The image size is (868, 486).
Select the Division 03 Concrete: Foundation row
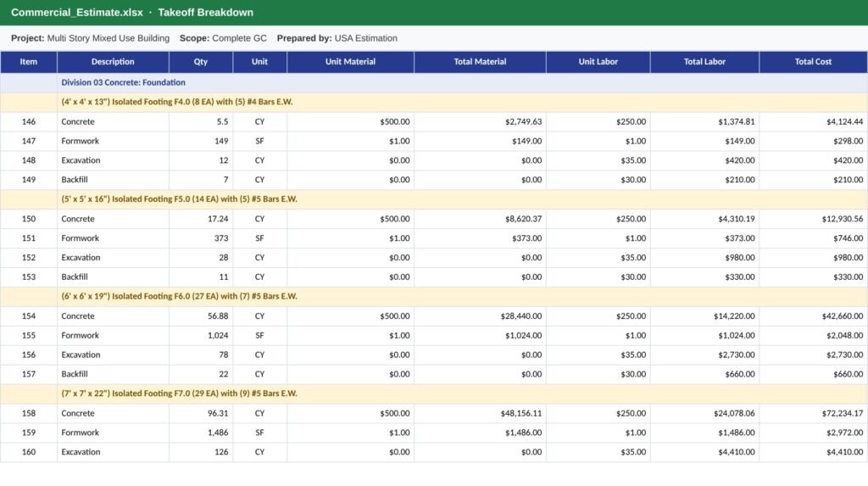click(x=434, y=82)
